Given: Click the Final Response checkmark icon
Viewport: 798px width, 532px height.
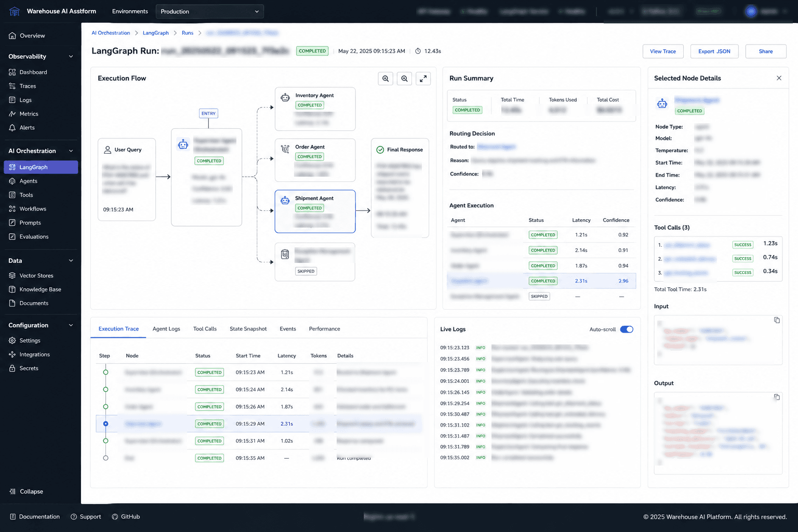Looking at the screenshot, I should 380,150.
